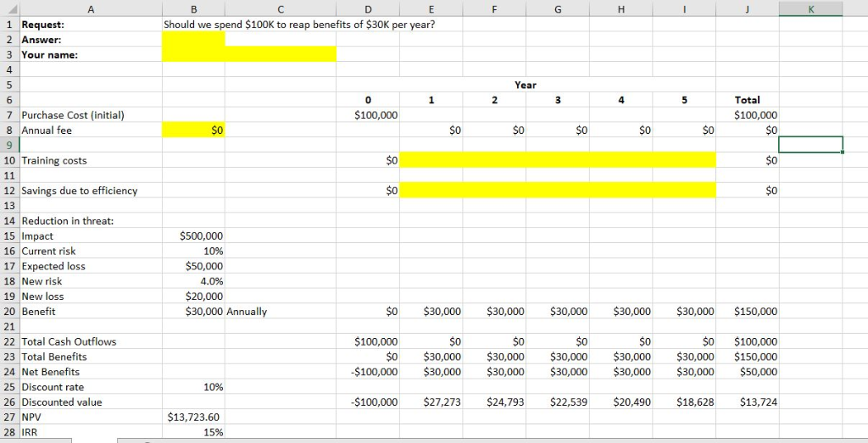The width and height of the screenshot is (868, 443).
Task: Click the IRR 15% value
Action: (x=194, y=432)
